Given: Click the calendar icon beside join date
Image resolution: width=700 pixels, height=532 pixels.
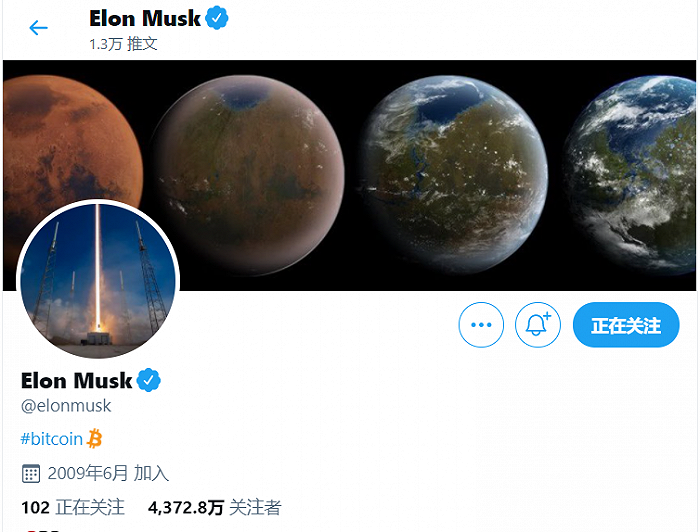Looking at the screenshot, I should (31, 474).
